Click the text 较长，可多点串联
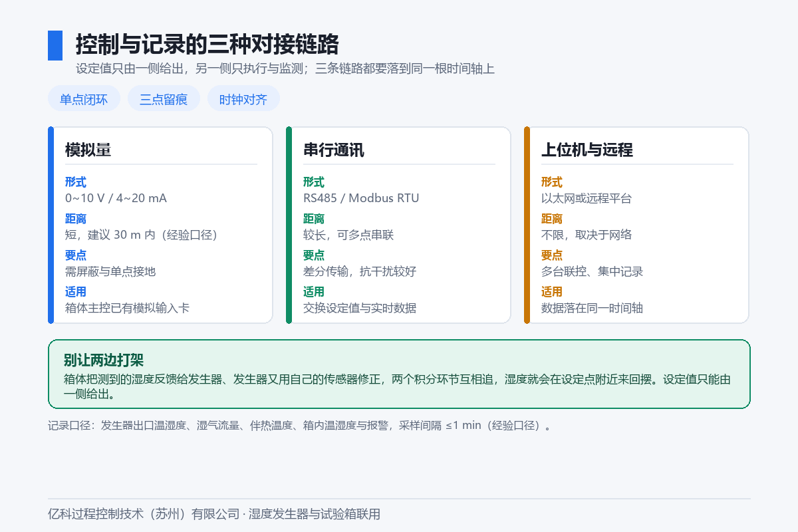This screenshot has height=532, width=798. coord(348,235)
